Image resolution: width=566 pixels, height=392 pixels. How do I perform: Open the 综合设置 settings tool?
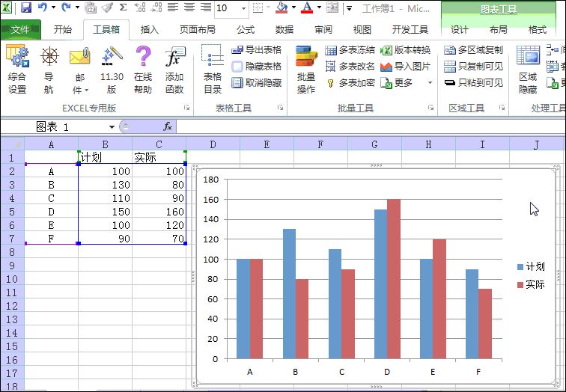17,69
